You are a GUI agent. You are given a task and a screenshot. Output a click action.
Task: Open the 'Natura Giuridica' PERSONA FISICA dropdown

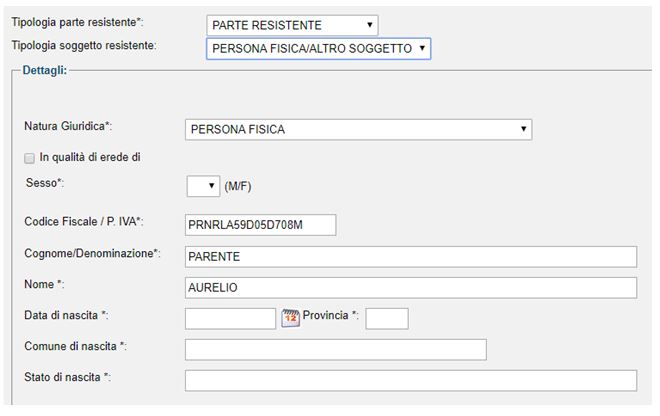point(359,130)
